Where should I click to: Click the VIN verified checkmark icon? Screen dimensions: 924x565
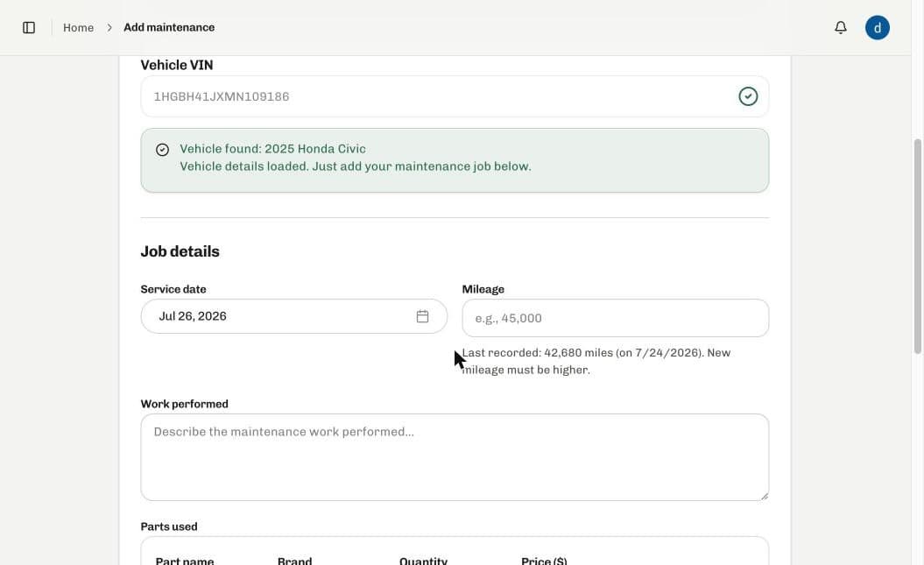[x=748, y=96]
